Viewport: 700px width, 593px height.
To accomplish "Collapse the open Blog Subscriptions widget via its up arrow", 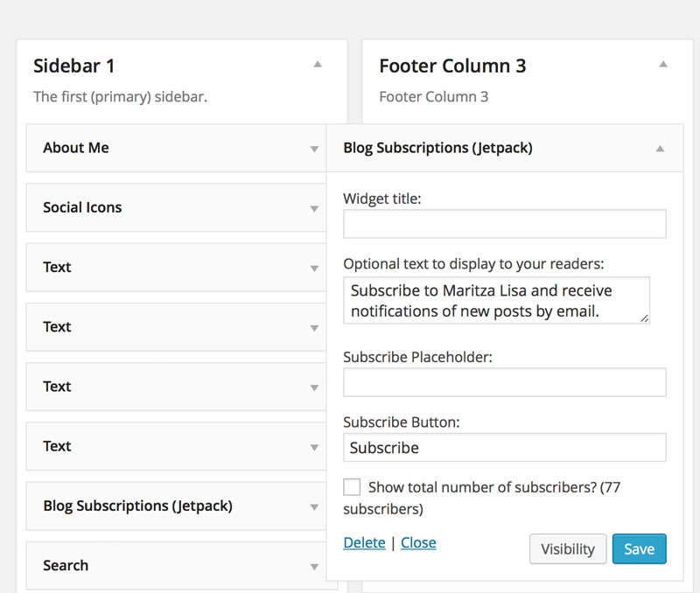I will point(660,149).
